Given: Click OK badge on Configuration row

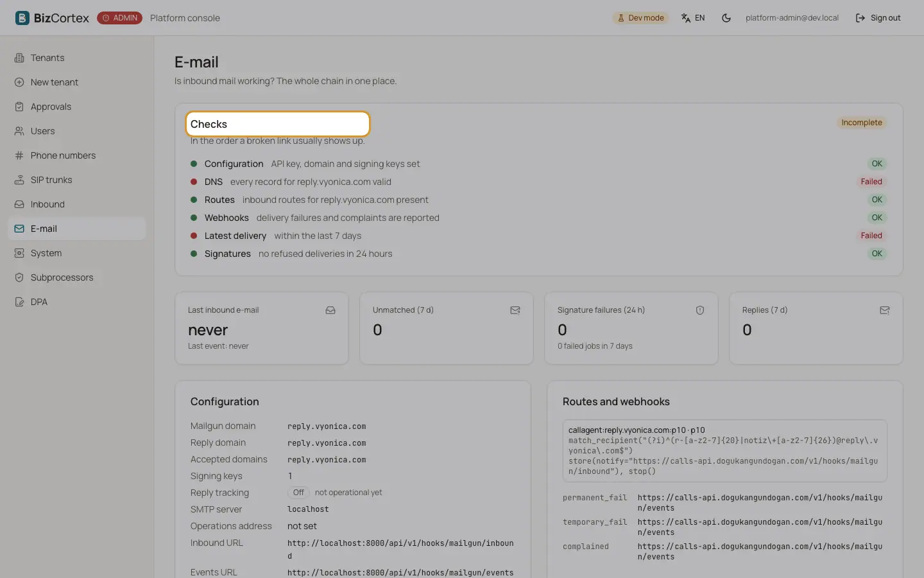Looking at the screenshot, I should pyautogui.click(x=877, y=164).
